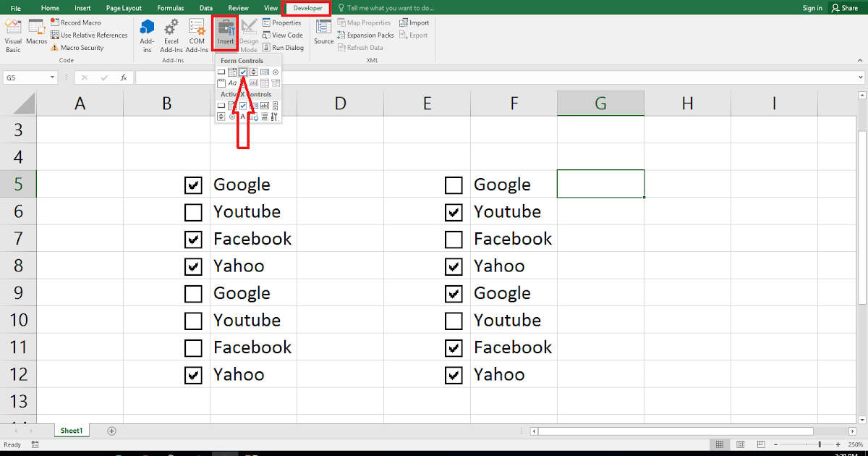868x456 pixels.
Task: Select the ActiveX Text Box icon
Action: [265, 106]
